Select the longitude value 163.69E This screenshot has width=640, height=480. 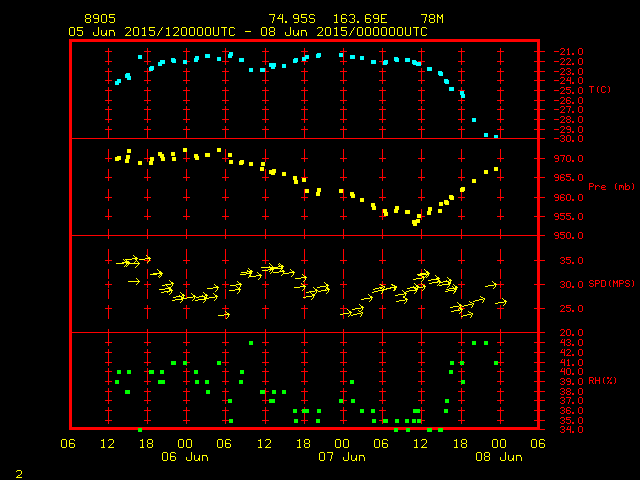pyautogui.click(x=360, y=19)
